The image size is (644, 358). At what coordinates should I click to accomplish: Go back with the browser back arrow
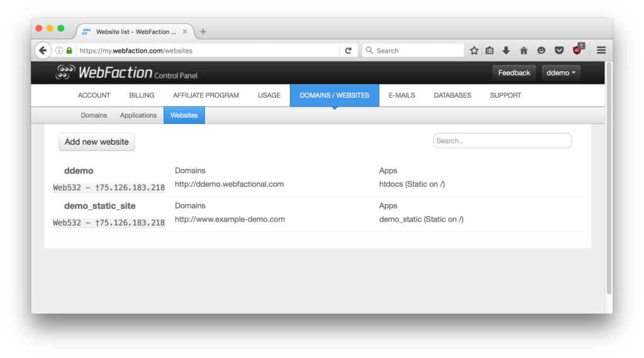pyautogui.click(x=43, y=50)
